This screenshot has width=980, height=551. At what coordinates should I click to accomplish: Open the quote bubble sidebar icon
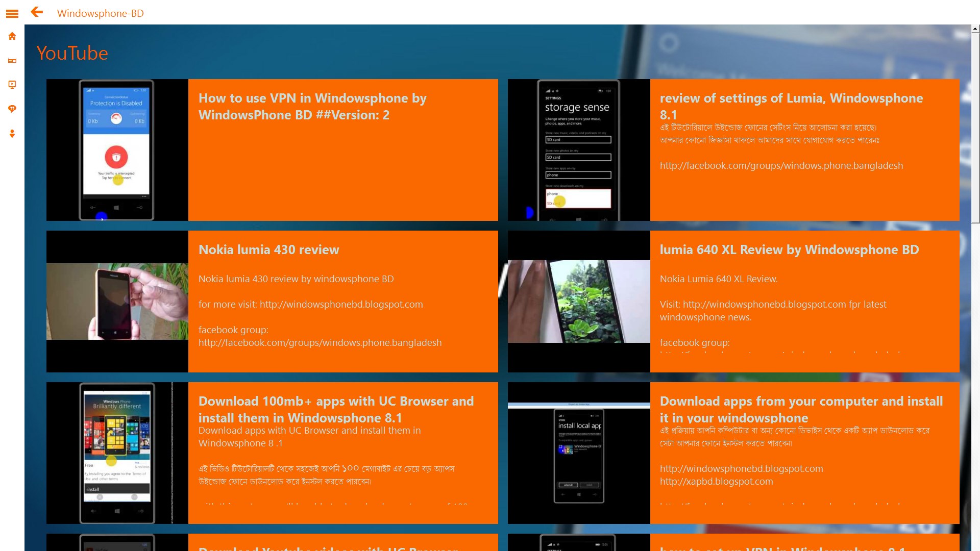12,109
